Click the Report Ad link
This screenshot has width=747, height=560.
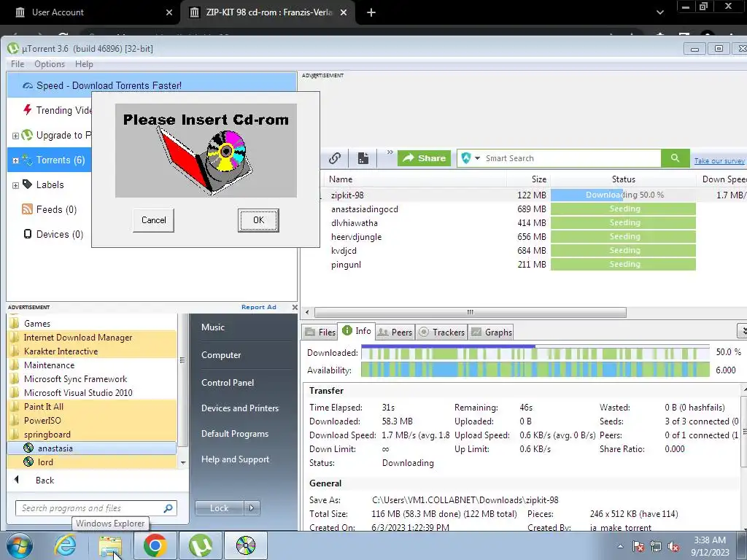[259, 307]
